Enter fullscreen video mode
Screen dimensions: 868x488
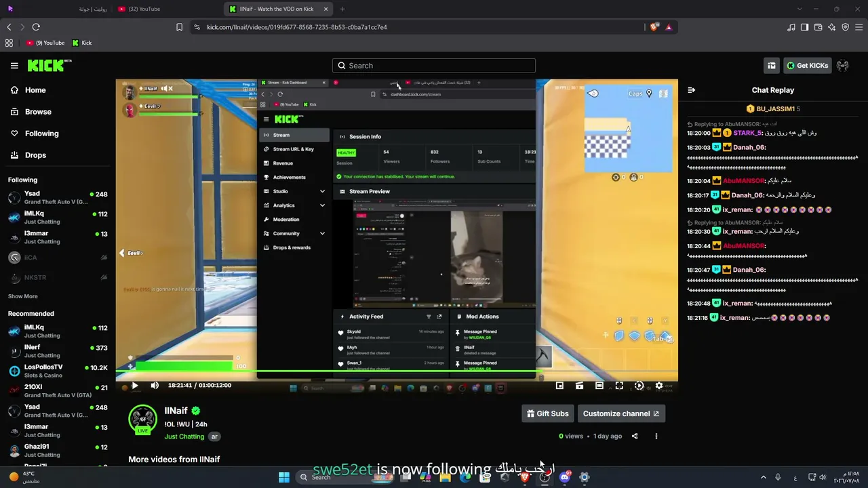tap(619, 386)
